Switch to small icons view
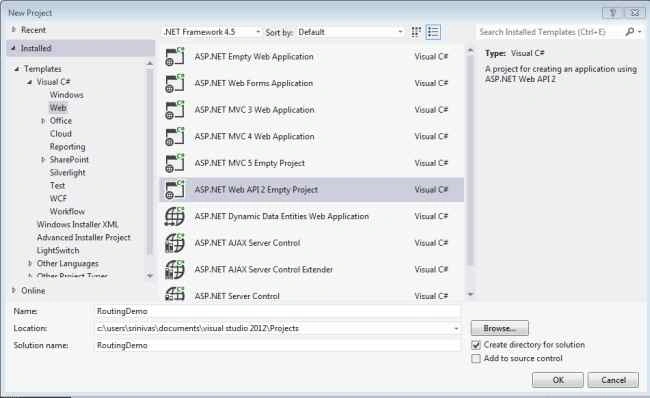Image resolution: width=650 pixels, height=398 pixels. pyautogui.click(x=416, y=32)
